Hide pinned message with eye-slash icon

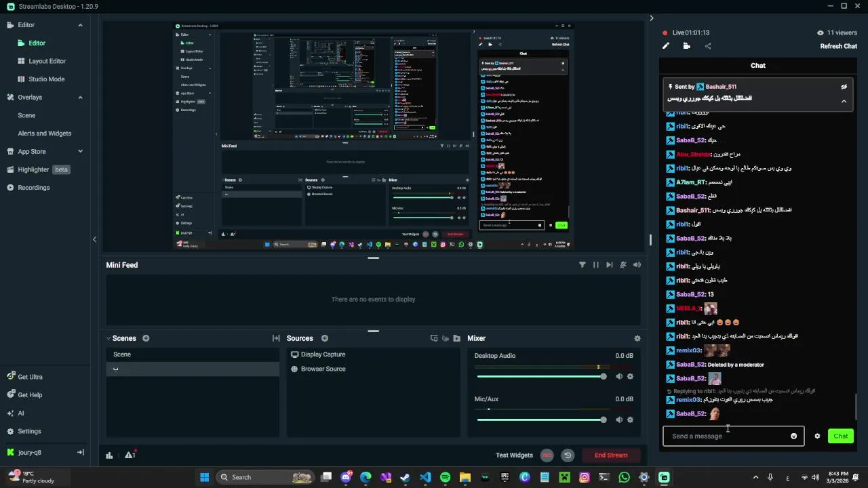click(x=844, y=87)
